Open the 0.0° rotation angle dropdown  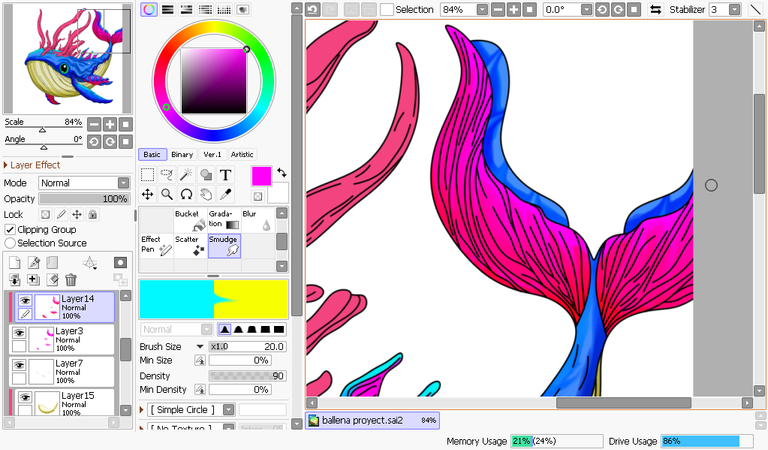[586, 9]
